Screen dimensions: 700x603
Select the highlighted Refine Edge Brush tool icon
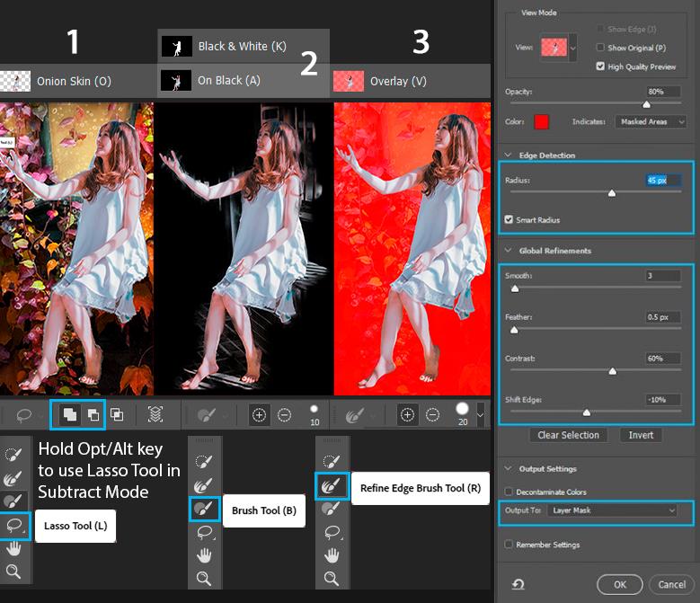point(331,485)
